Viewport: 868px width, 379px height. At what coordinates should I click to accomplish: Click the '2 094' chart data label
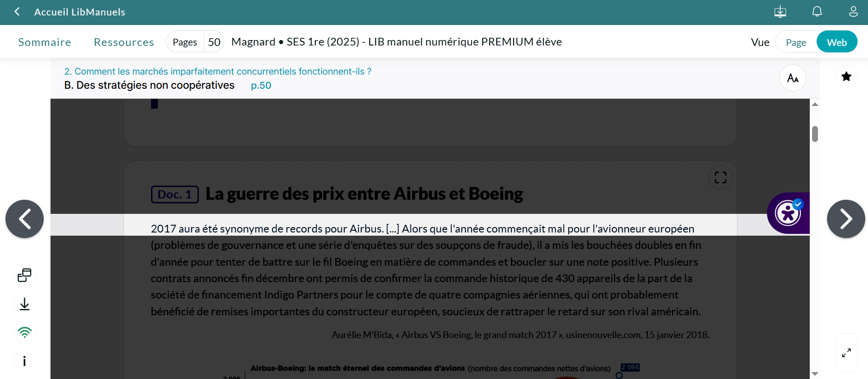630,367
